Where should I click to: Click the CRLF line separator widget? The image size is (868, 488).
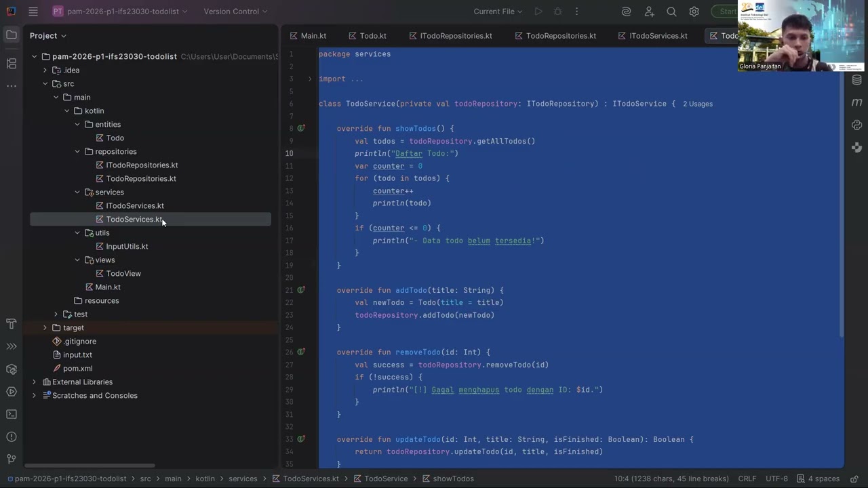(x=747, y=479)
